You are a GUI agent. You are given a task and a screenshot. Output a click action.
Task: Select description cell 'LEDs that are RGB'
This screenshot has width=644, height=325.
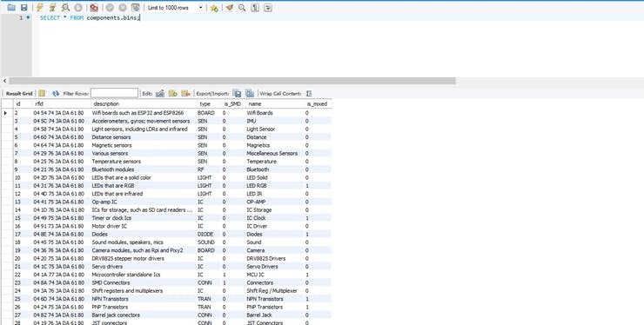(144, 185)
